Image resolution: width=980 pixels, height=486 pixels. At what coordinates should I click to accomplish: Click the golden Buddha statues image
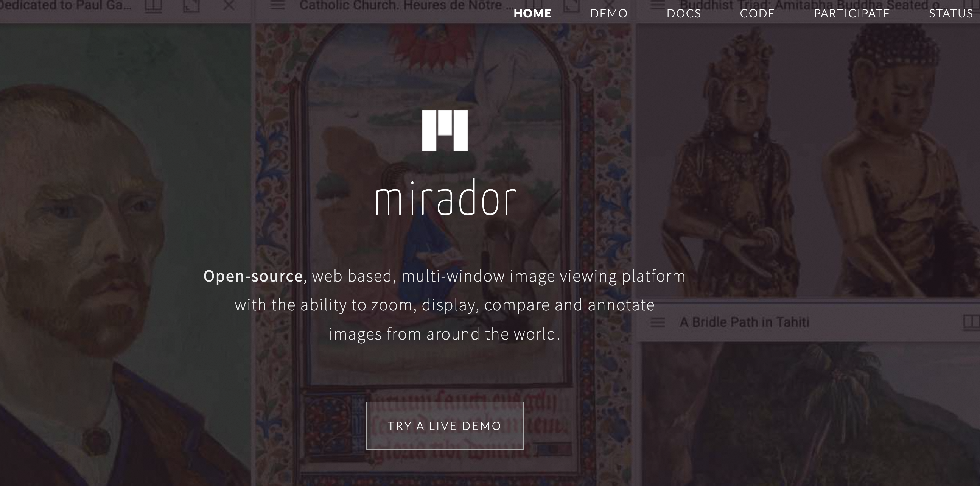(808, 160)
